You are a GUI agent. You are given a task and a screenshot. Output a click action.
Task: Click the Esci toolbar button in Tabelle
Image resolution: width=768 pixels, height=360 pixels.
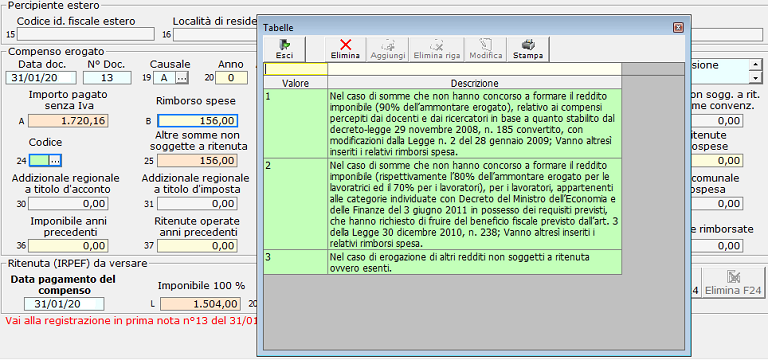[x=285, y=49]
